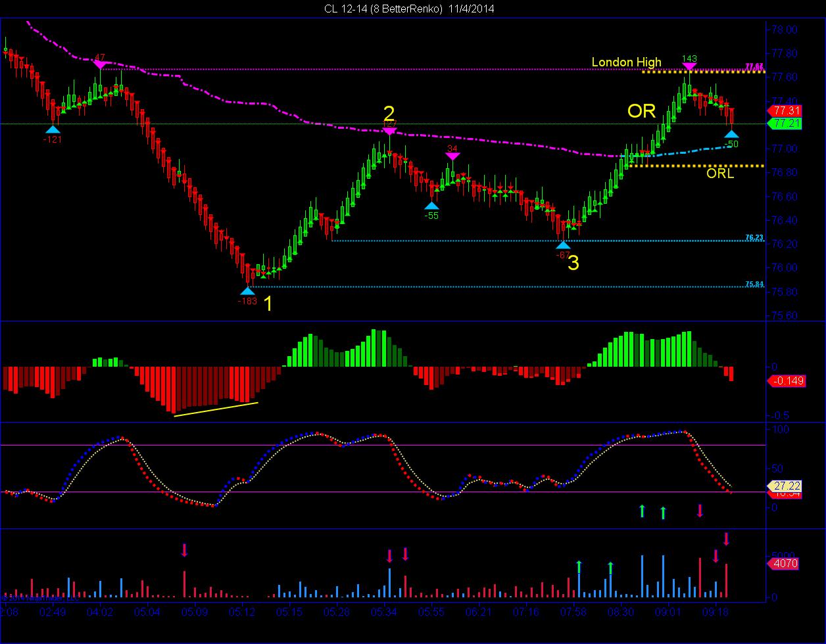This screenshot has width=826, height=644.
Task: Click the 09:01 time axis label
Action: (668, 612)
